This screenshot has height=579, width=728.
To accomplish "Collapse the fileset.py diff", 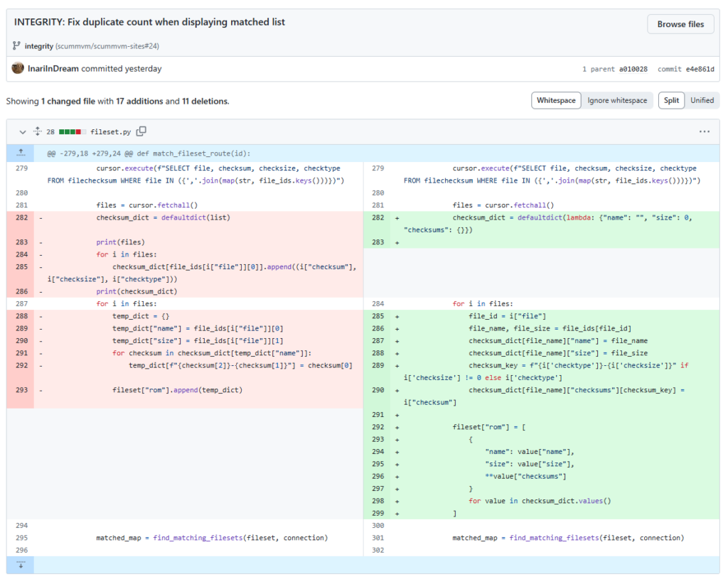I will (22, 131).
